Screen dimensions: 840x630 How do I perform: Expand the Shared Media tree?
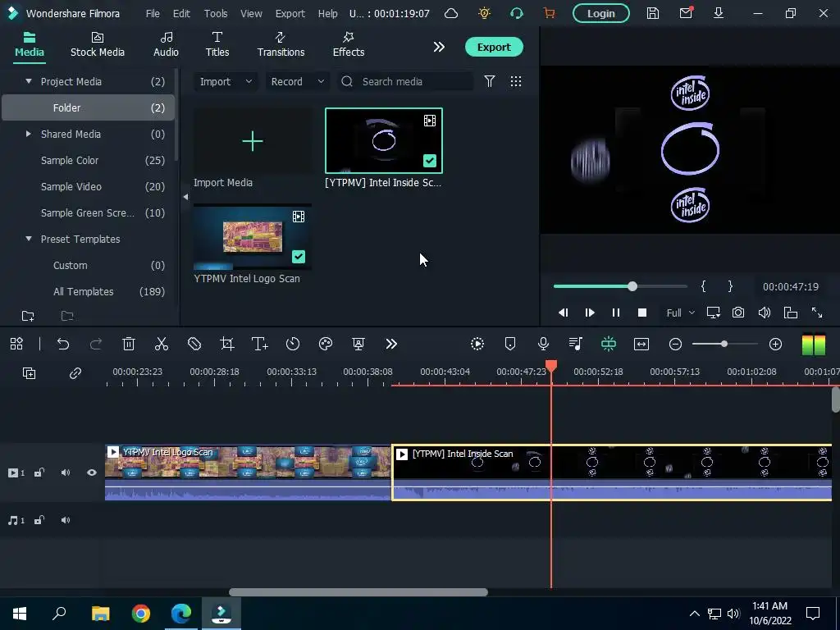click(29, 134)
